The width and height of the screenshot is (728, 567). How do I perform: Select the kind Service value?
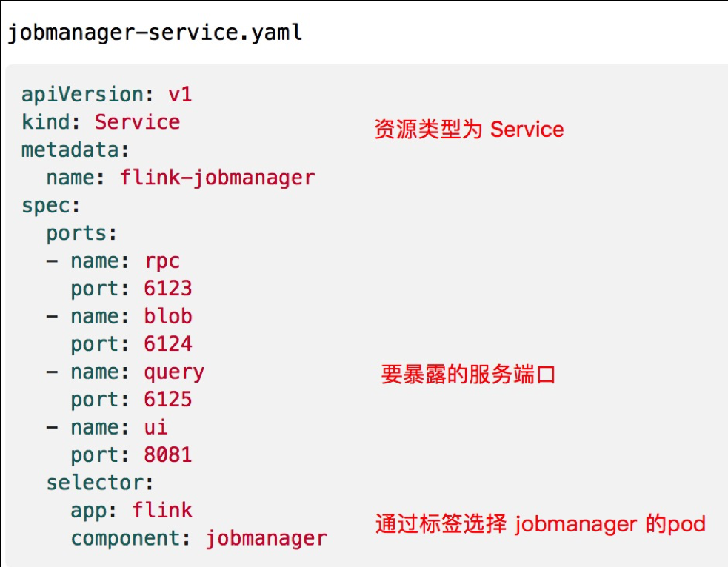[x=138, y=122]
